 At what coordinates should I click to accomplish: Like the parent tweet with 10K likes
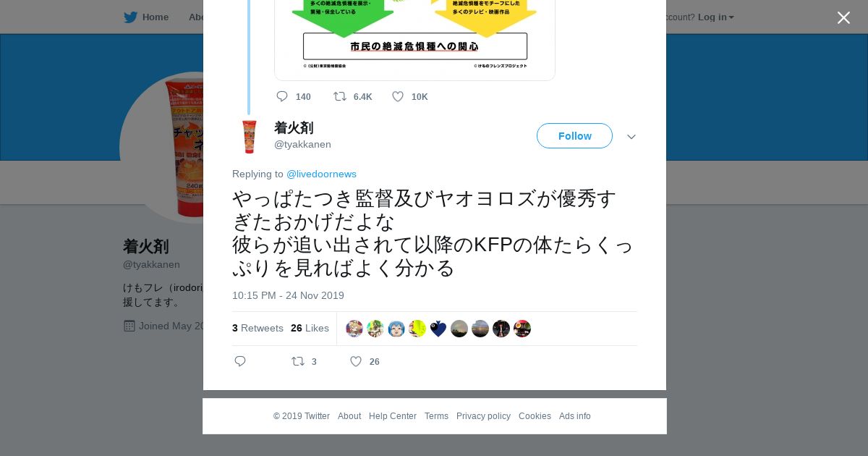pyautogui.click(x=398, y=96)
